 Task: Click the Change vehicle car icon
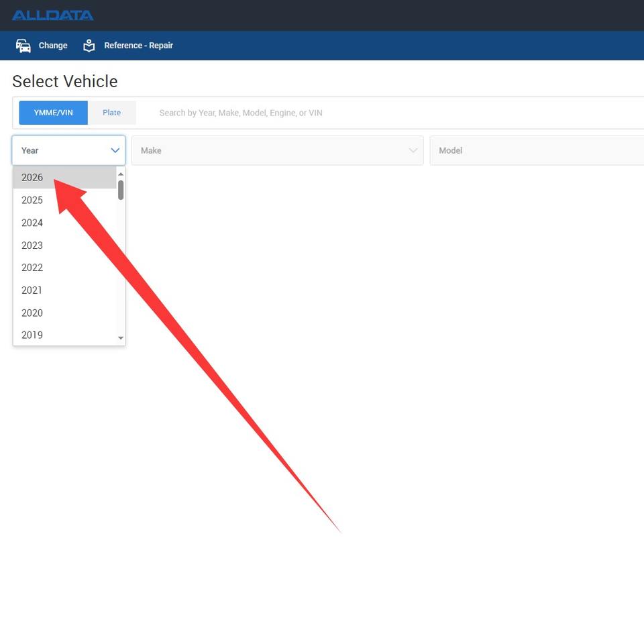pyautogui.click(x=23, y=46)
